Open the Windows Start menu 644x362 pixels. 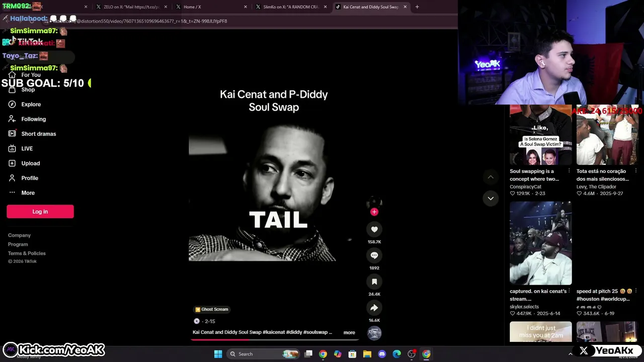218,354
